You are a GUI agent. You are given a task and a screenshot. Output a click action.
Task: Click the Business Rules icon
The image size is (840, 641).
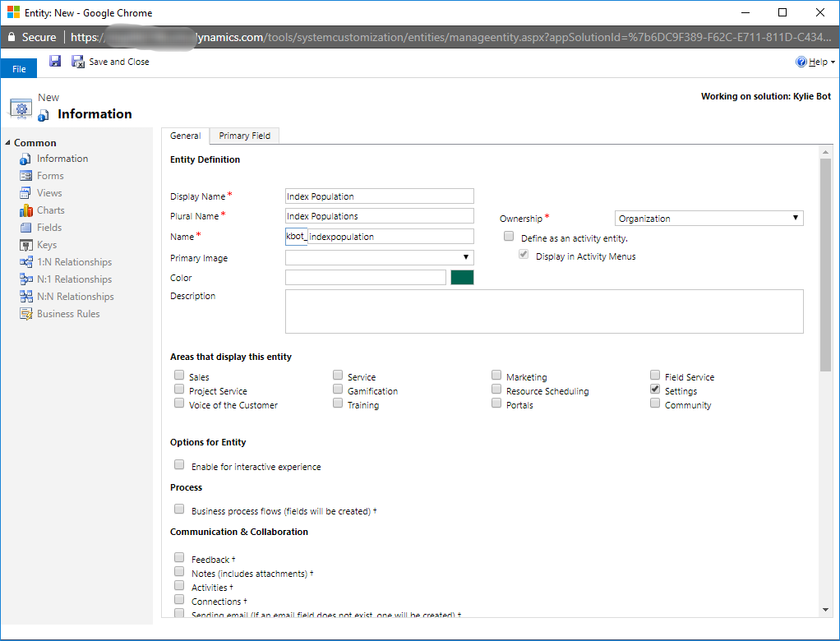click(25, 314)
